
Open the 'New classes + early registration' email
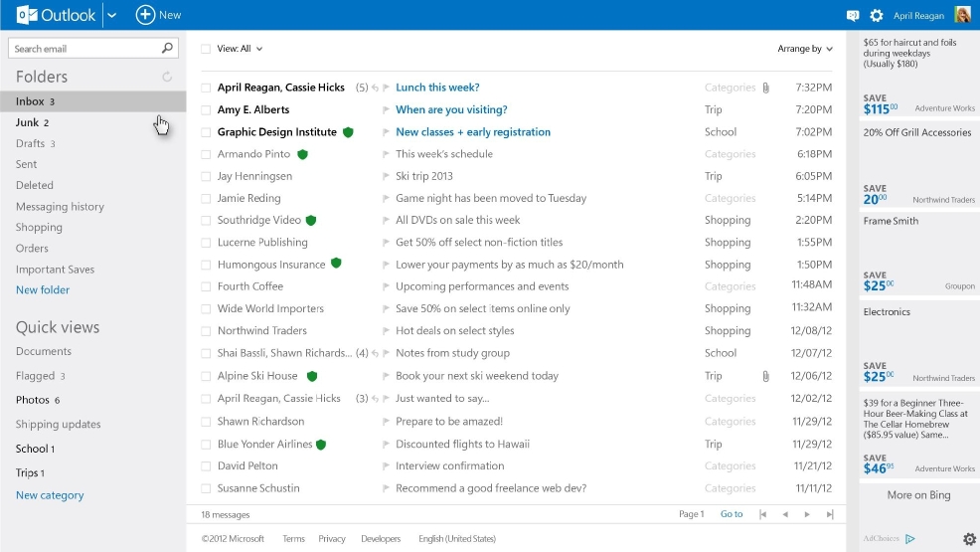[473, 132]
